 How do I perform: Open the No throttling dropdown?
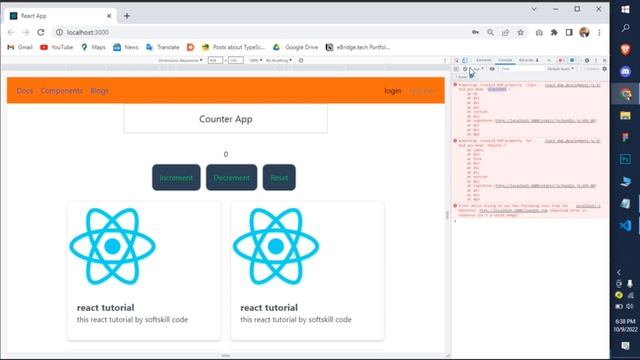[279, 60]
